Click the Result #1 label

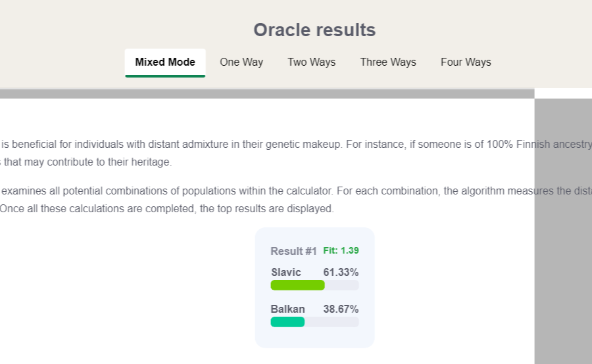tap(293, 251)
